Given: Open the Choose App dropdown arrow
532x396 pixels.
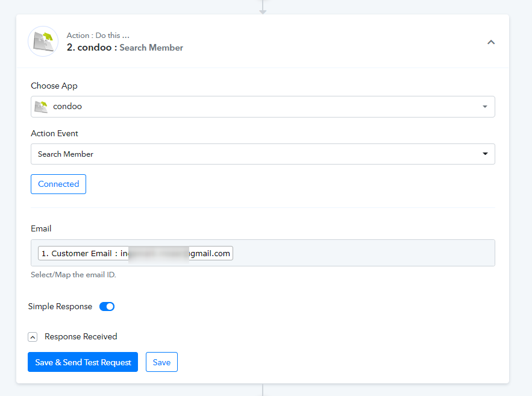Looking at the screenshot, I should click(485, 107).
